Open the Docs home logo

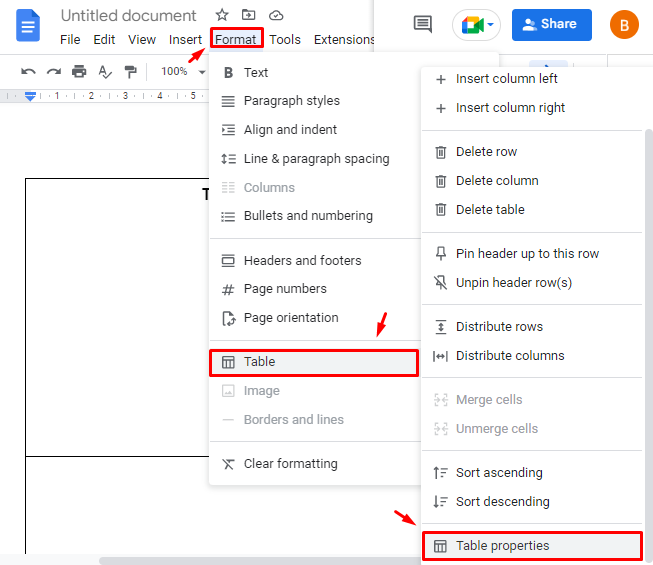point(28,26)
